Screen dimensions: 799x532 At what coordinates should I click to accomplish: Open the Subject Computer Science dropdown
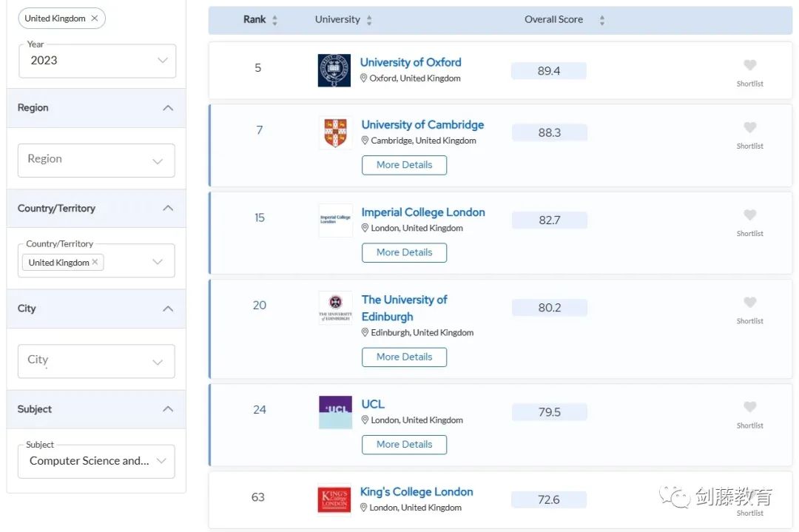point(96,461)
